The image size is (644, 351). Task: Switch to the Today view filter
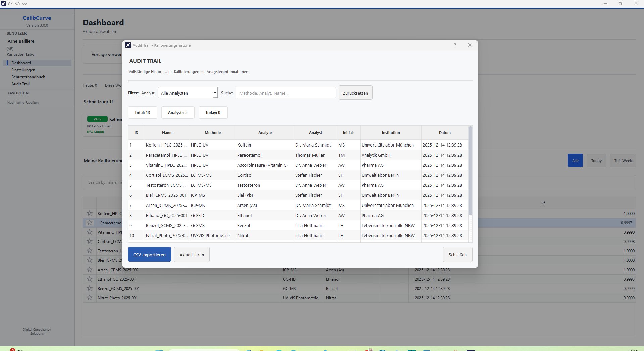point(596,160)
